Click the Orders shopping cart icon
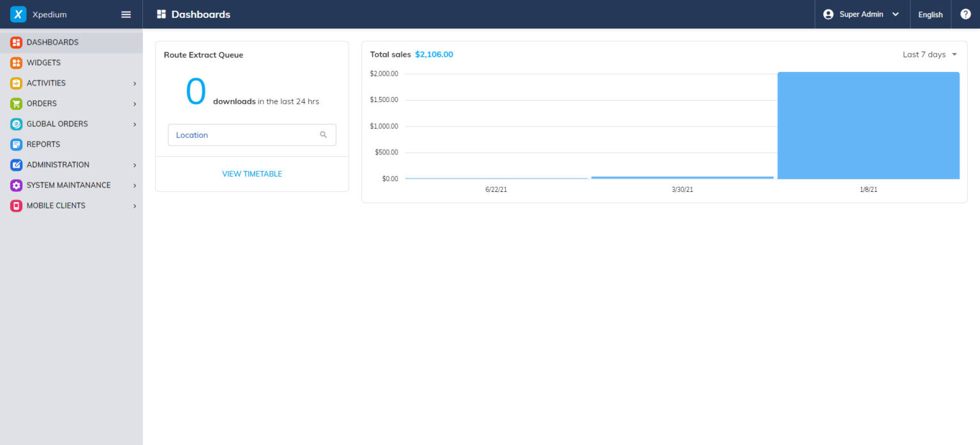This screenshot has height=445, width=980. click(x=16, y=103)
